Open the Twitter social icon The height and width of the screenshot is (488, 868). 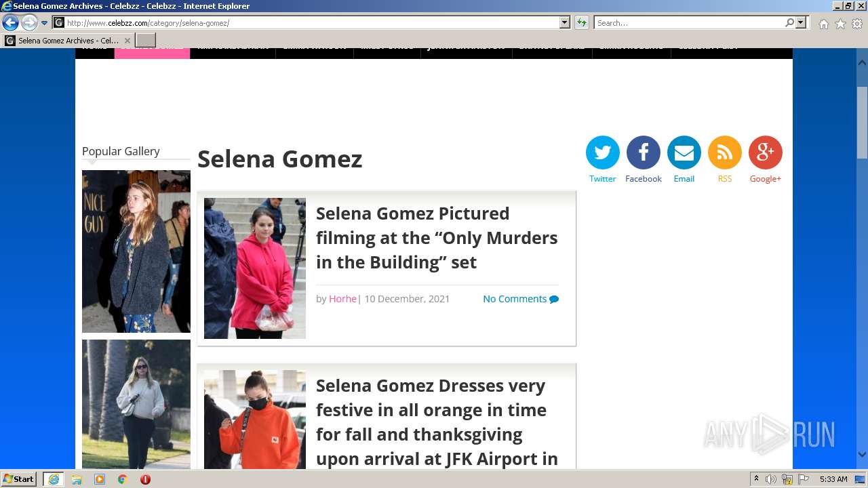coord(602,152)
